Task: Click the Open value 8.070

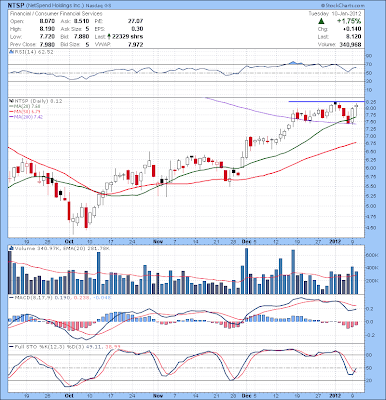Action: pyautogui.click(x=47, y=21)
